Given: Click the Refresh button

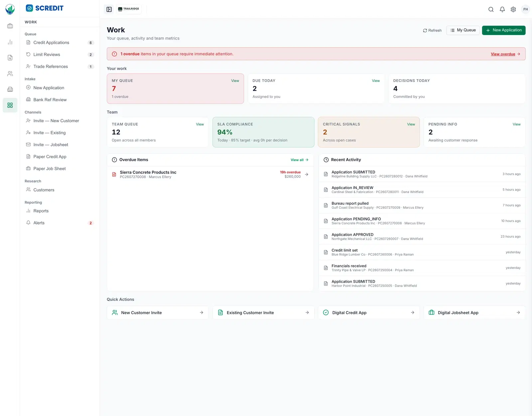Looking at the screenshot, I should click(432, 30).
